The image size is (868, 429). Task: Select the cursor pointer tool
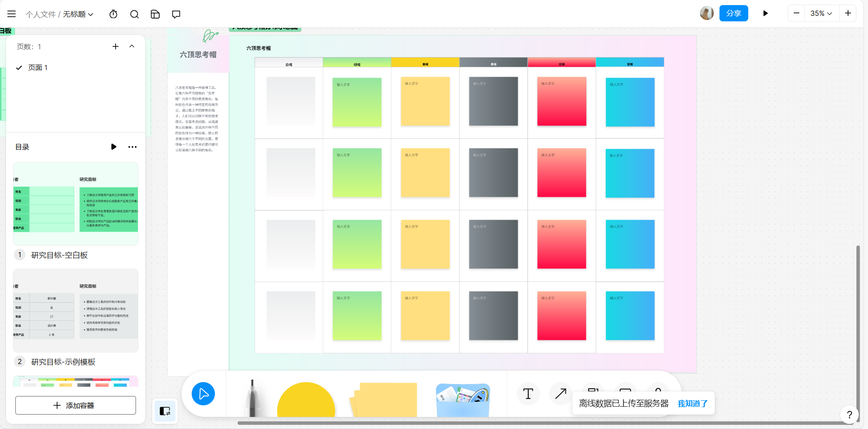(203, 394)
